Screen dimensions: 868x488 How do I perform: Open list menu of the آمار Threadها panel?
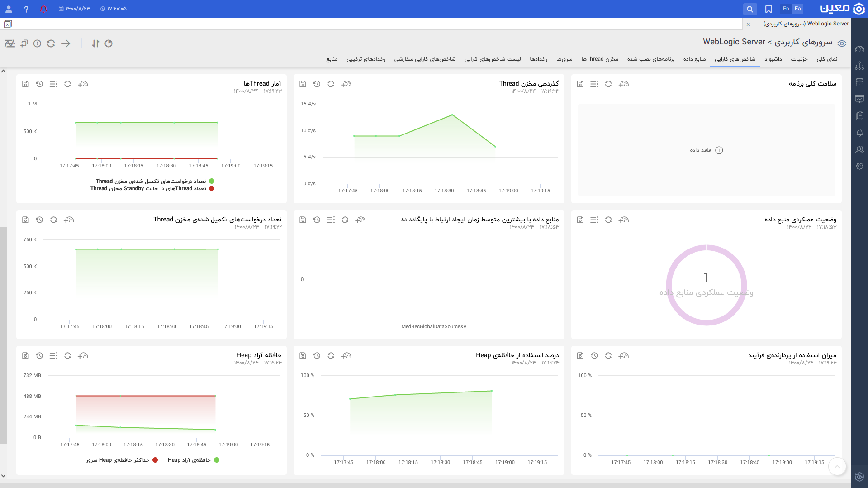tap(53, 84)
